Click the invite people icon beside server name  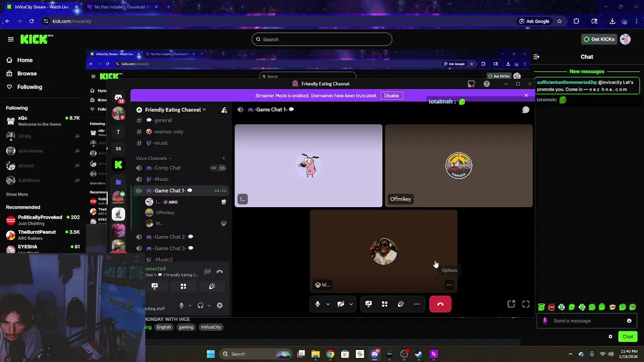coord(224,110)
